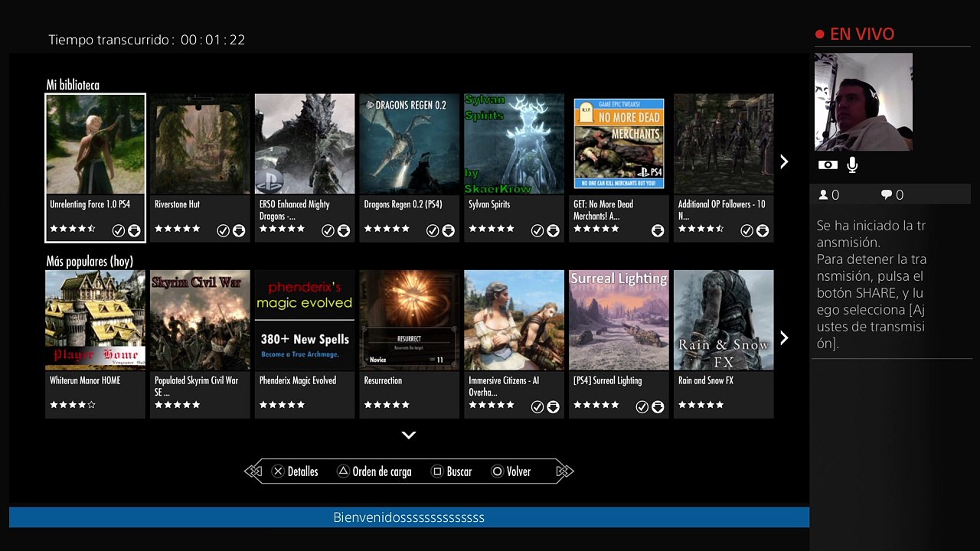
Task: Toggle enabled checkmark on Riverstone Hut
Action: tap(223, 230)
